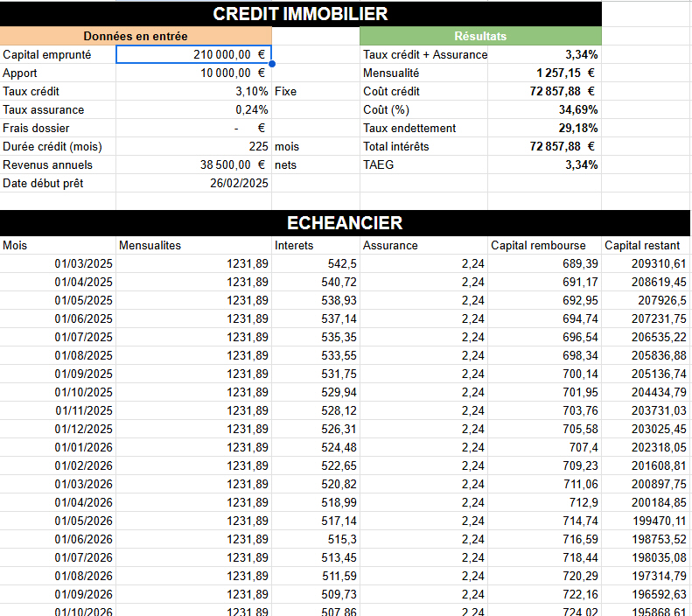
Task: Select the Interets column header cell
Action: click(316, 245)
